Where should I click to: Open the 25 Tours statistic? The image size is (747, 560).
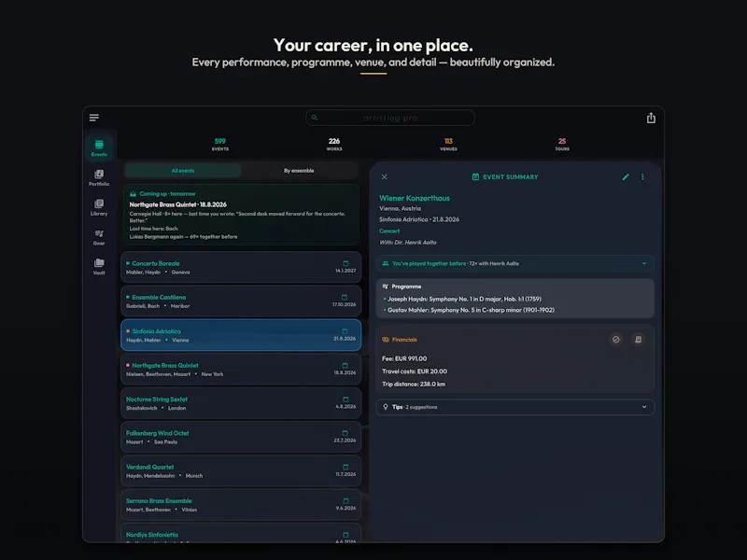pos(562,145)
